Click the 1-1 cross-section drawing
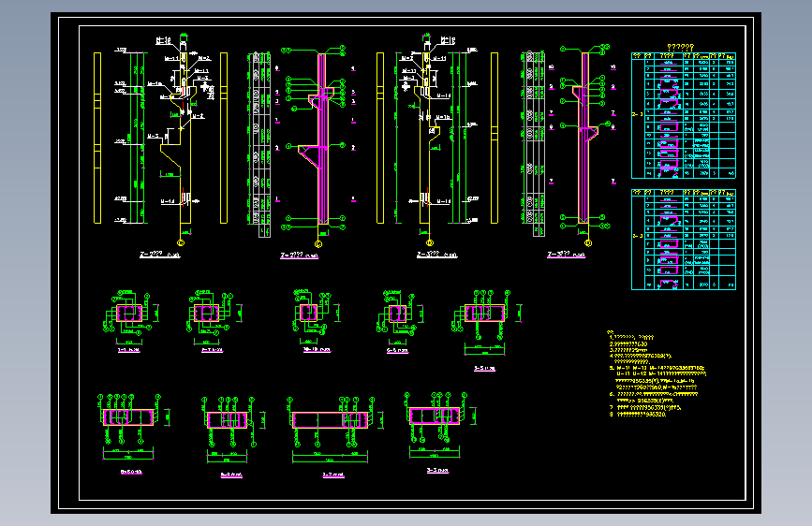 click(x=129, y=314)
